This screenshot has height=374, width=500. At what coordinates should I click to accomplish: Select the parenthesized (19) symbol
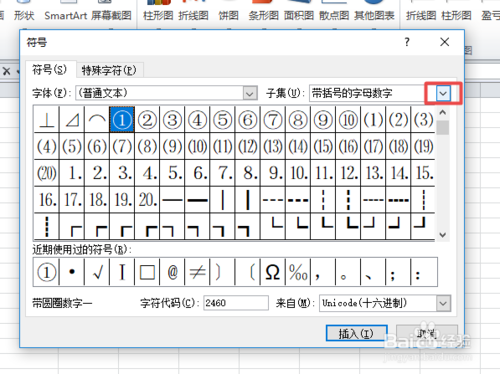coord(423,146)
